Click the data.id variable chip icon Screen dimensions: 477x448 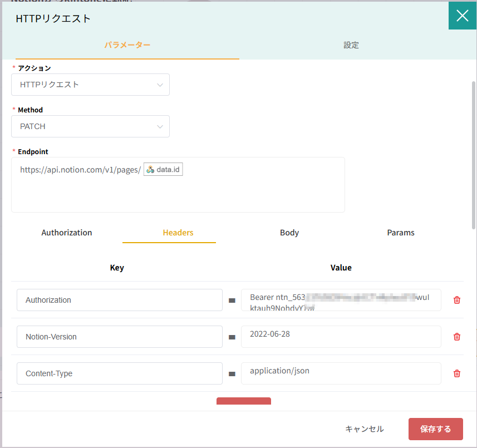(150, 169)
